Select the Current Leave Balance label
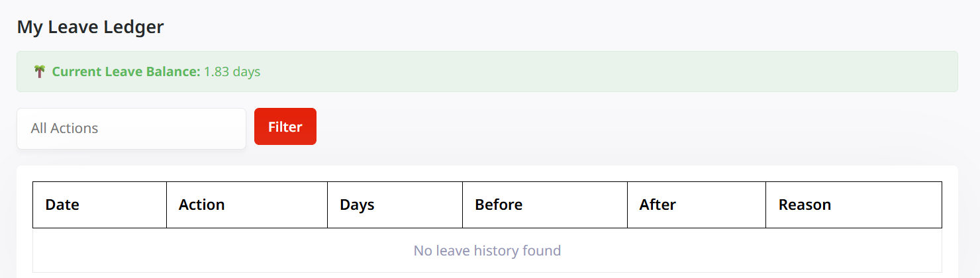 click(x=126, y=71)
